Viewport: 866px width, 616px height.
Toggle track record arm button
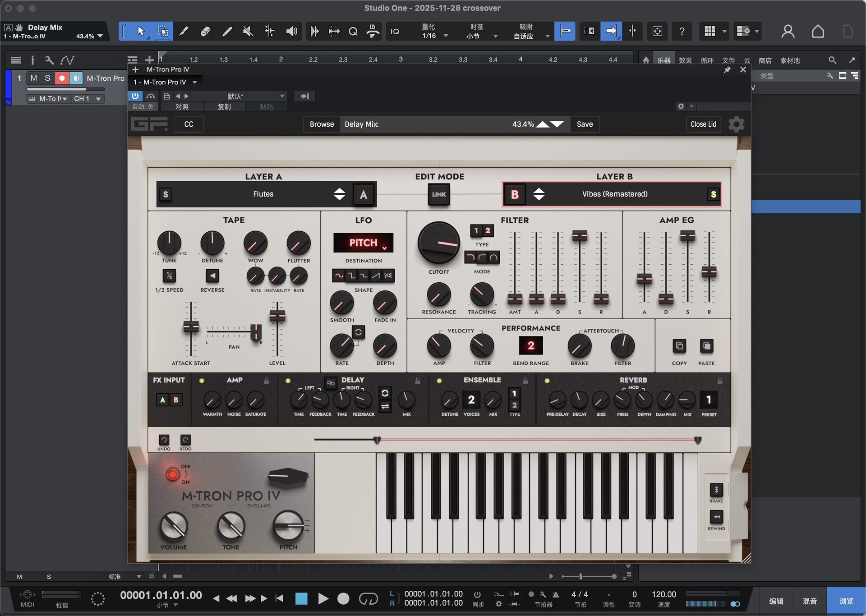coord(62,78)
